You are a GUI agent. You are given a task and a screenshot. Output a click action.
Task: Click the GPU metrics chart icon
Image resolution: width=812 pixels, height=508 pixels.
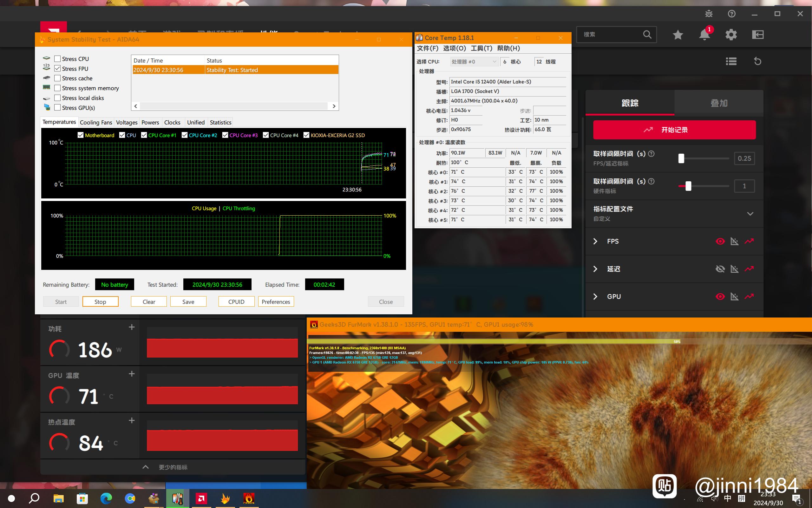pyautogui.click(x=735, y=296)
